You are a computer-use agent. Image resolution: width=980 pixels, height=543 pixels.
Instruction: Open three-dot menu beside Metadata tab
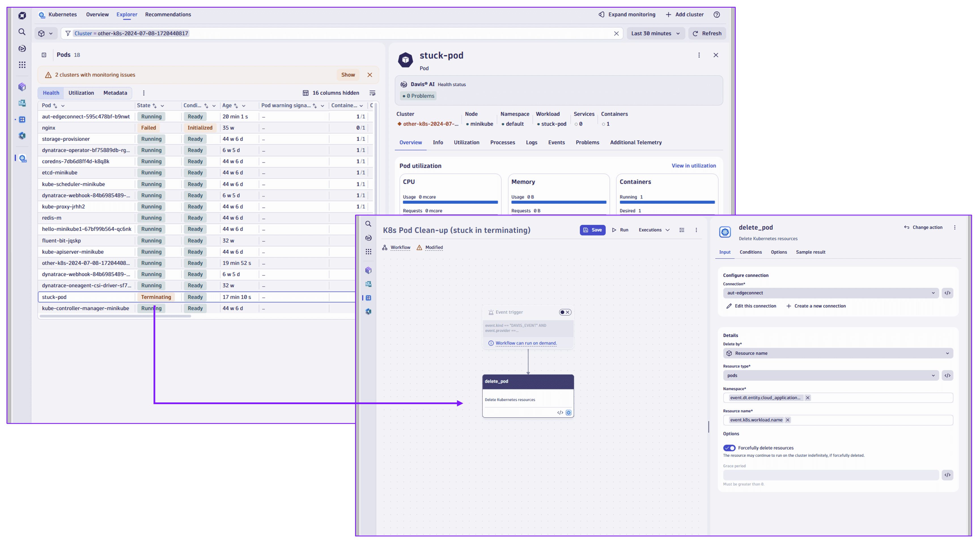click(x=144, y=93)
